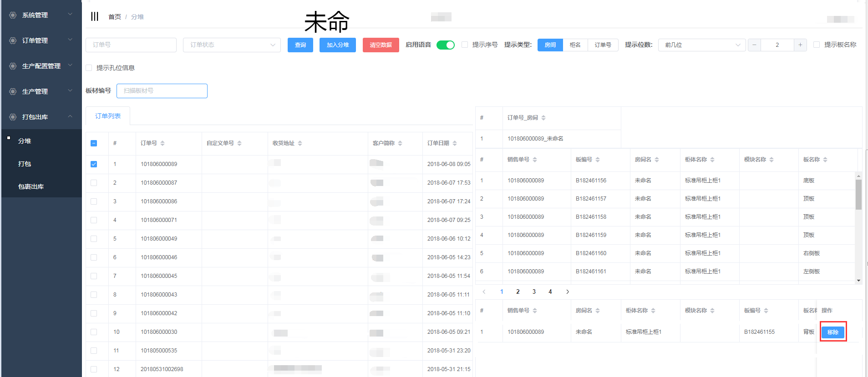Click the sidebar collapse hamburger icon
Screen dimensions: 868x377
pyautogui.click(x=95, y=17)
